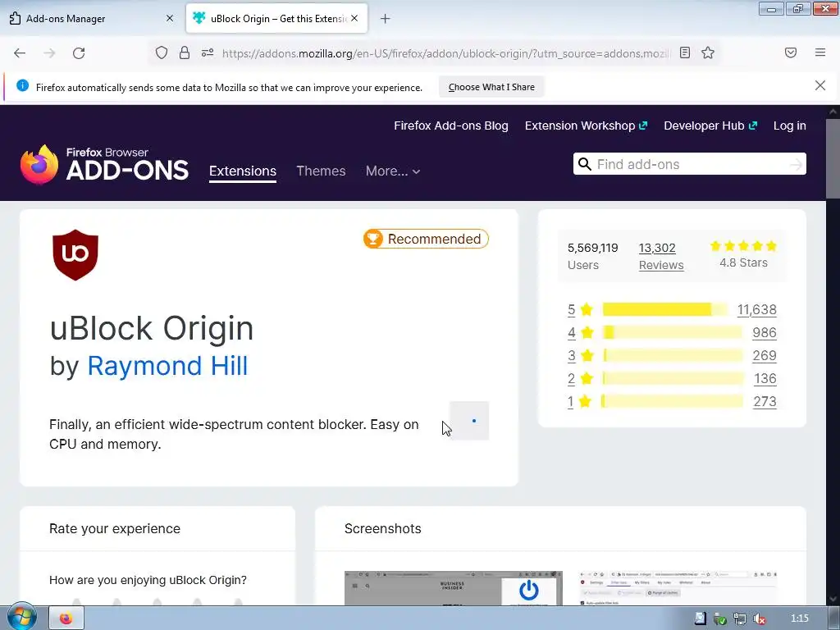This screenshot has width=840, height=630.
Task: Open the 136 two-star reviews count
Action: coord(765,379)
